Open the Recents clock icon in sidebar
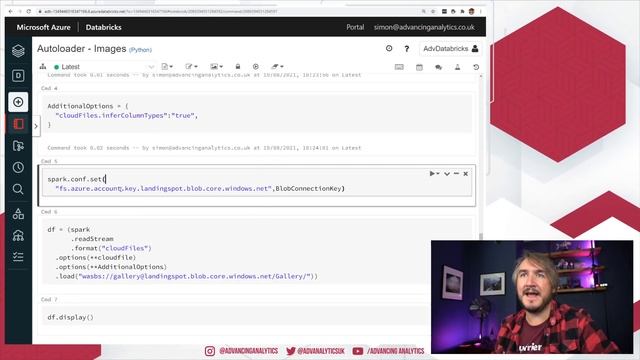This screenshot has width=640, height=360. pos(18,167)
